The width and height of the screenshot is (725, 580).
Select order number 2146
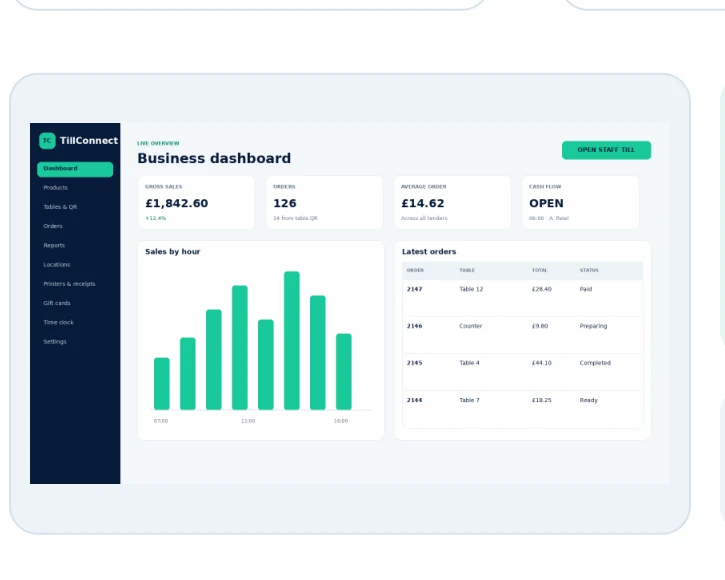pos(414,326)
